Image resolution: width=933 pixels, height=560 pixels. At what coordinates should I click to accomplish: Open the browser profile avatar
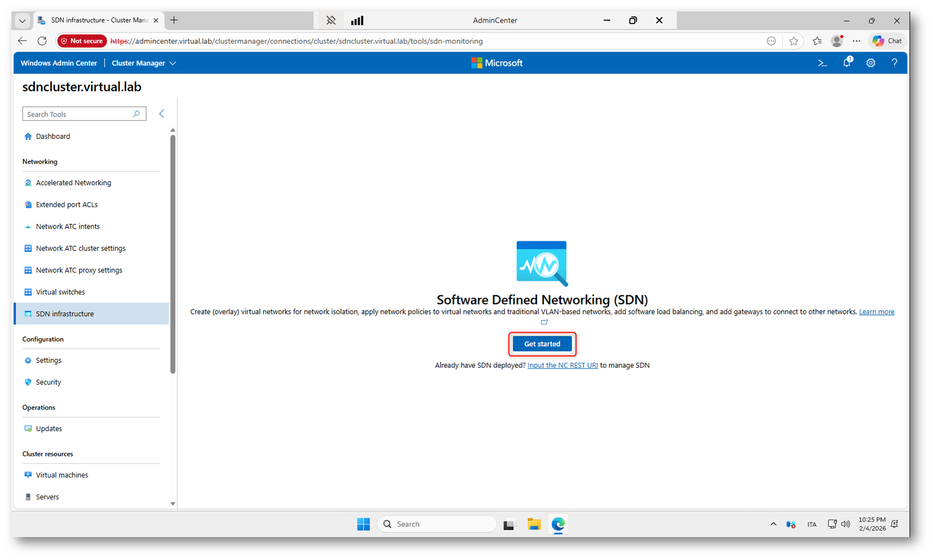(837, 41)
